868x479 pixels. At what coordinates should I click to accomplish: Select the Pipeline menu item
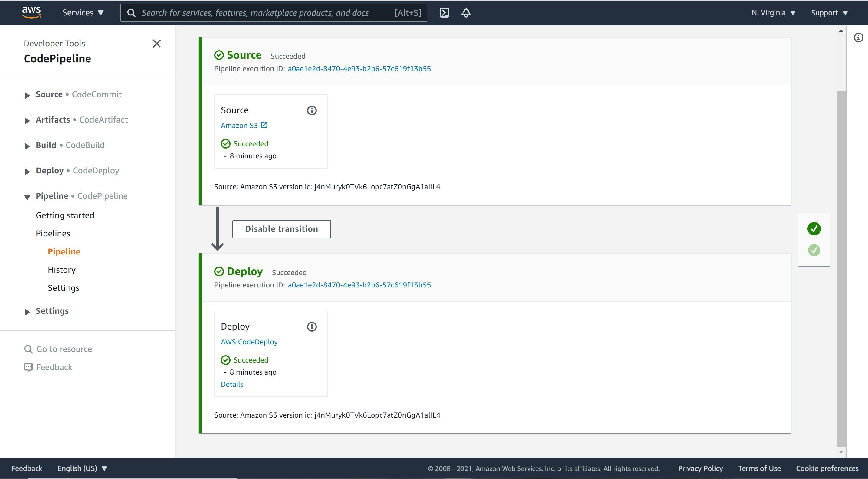click(64, 251)
